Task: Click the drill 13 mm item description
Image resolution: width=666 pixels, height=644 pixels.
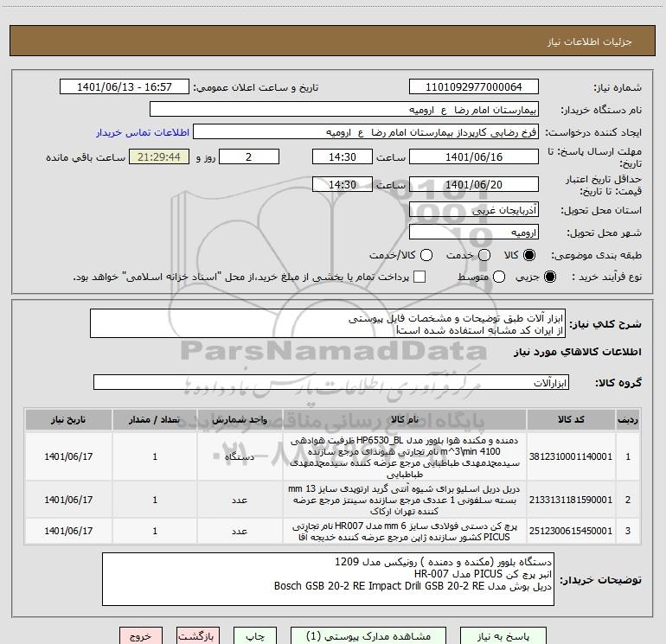Action: point(405,500)
